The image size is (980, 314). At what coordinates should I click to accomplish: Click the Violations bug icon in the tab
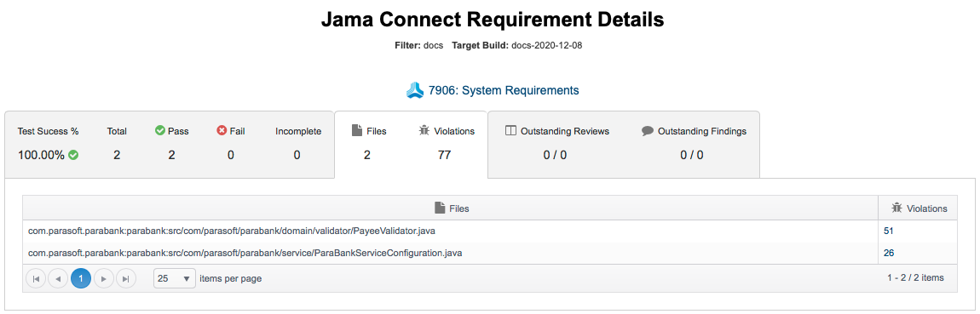424,130
